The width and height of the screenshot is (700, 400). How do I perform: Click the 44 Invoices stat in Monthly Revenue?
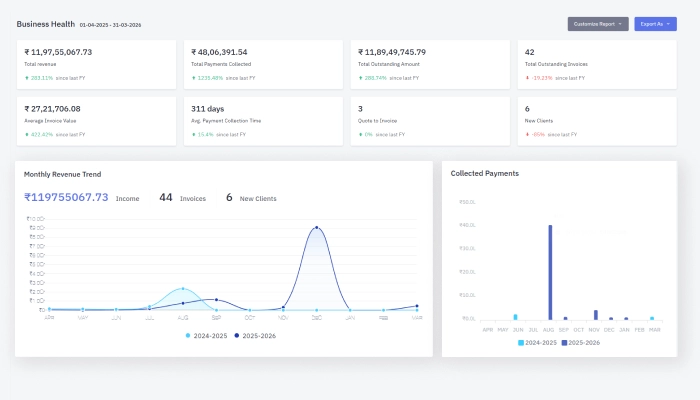(x=182, y=198)
